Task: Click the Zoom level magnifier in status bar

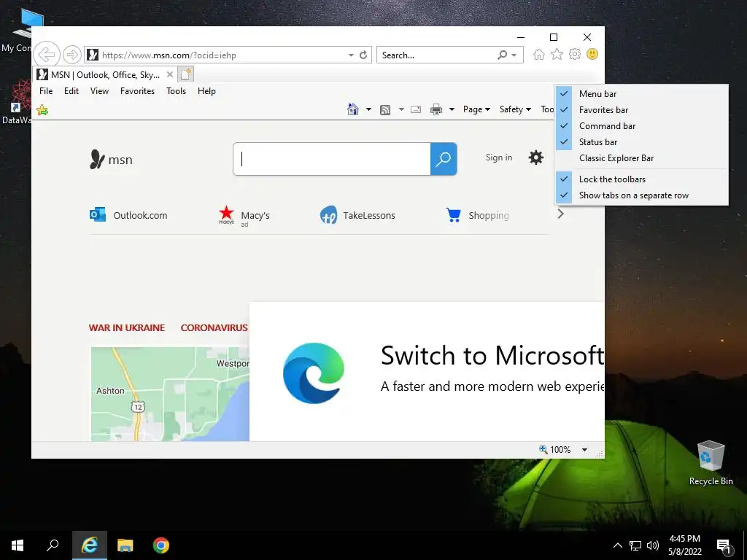Action: point(543,449)
